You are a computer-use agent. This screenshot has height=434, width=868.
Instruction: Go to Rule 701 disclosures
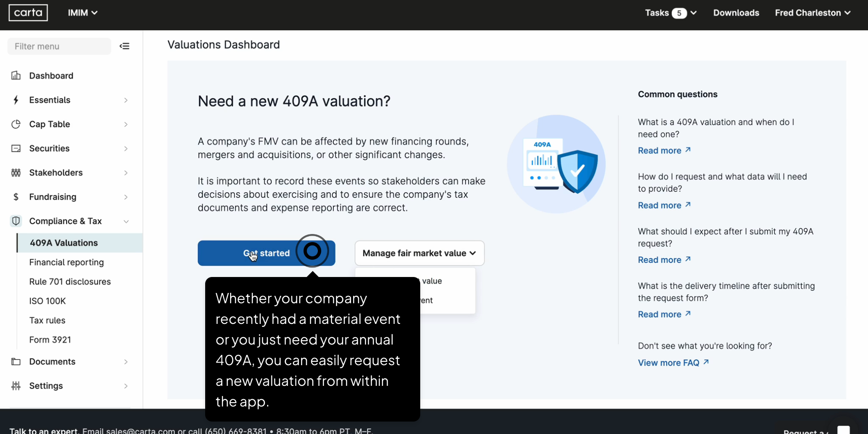click(70, 282)
